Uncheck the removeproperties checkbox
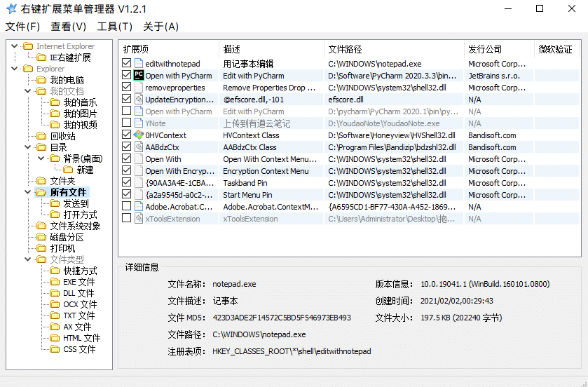The height and width of the screenshot is (387, 588). pos(127,87)
